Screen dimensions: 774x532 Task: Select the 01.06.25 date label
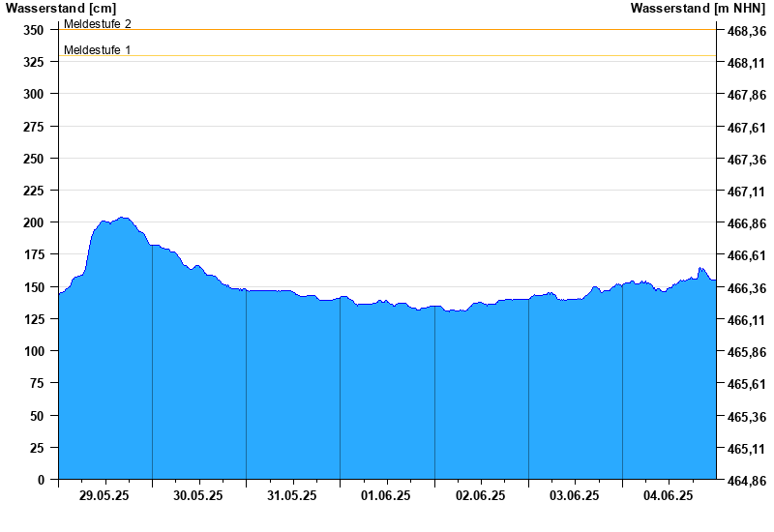[x=385, y=495]
